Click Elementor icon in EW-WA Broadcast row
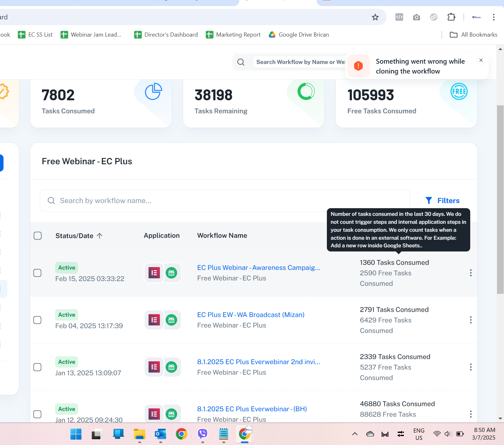Image resolution: width=504 pixels, height=445 pixels. 154,320
